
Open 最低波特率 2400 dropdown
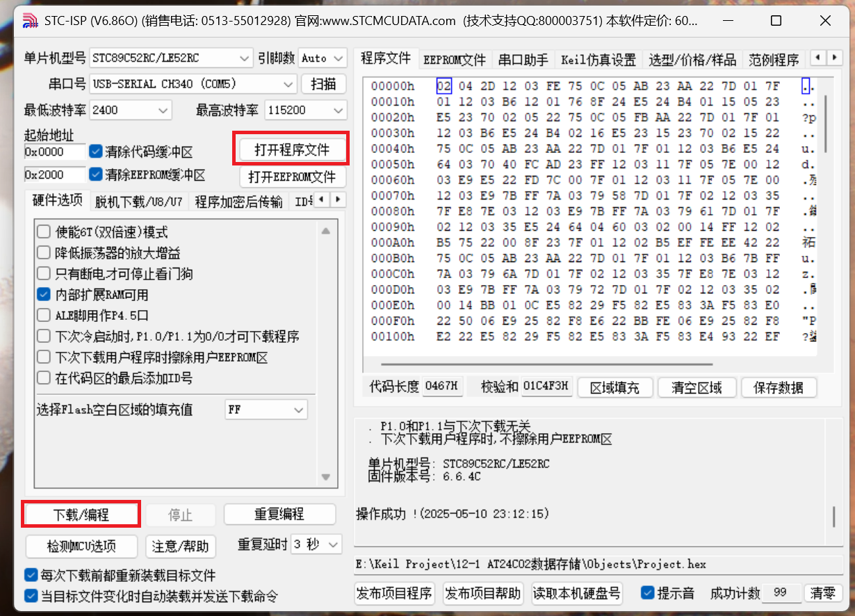point(130,110)
